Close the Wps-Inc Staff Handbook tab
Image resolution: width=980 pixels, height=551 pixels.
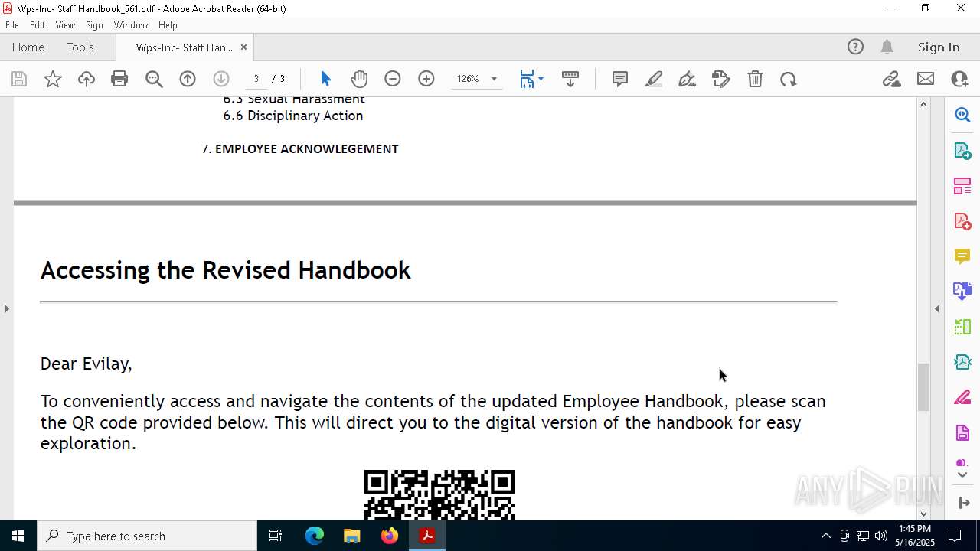(243, 47)
